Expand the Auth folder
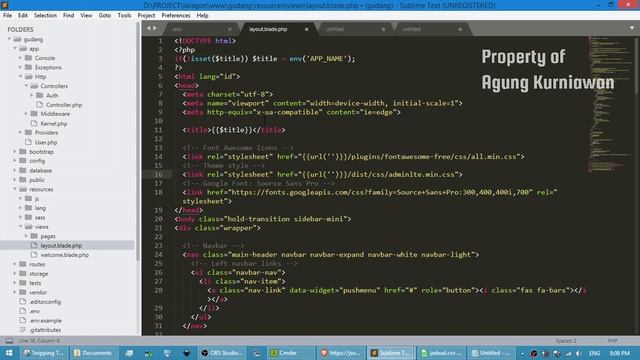 click(32, 95)
